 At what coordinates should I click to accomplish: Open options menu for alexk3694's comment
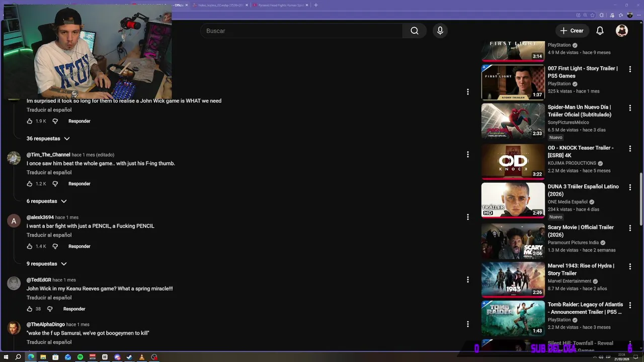[x=467, y=217]
